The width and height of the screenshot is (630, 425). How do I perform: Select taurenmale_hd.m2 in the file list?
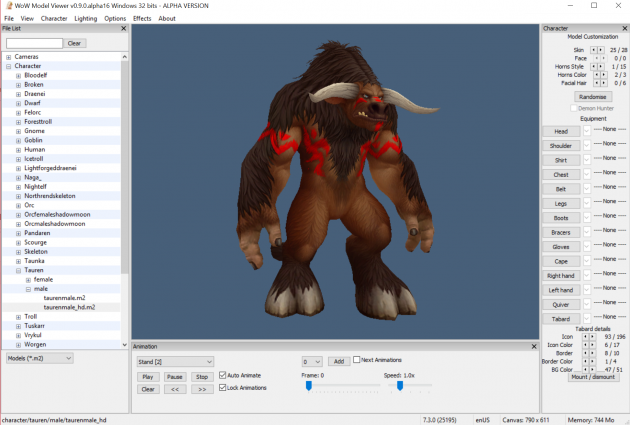coord(69,307)
